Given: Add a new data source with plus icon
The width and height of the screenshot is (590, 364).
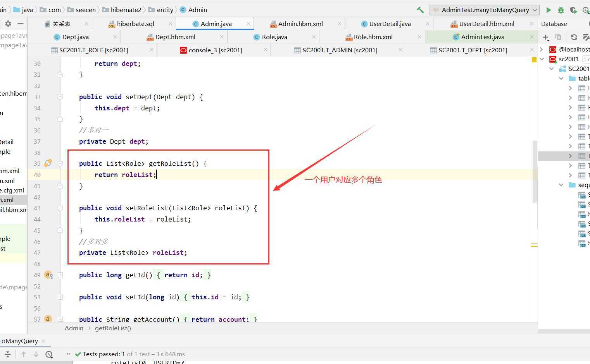Looking at the screenshot, I should pos(546,37).
